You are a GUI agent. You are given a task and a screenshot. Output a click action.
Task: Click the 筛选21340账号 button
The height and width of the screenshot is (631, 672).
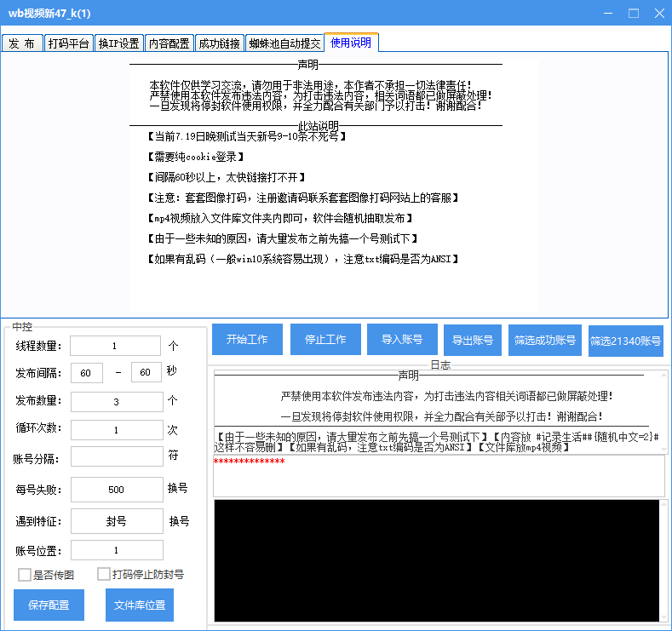coord(625,341)
